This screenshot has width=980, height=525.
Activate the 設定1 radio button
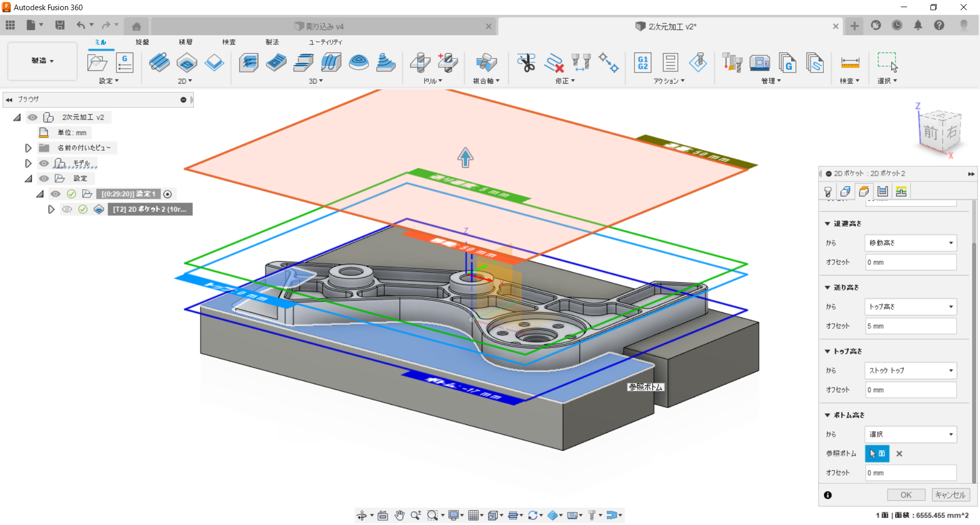pos(167,194)
